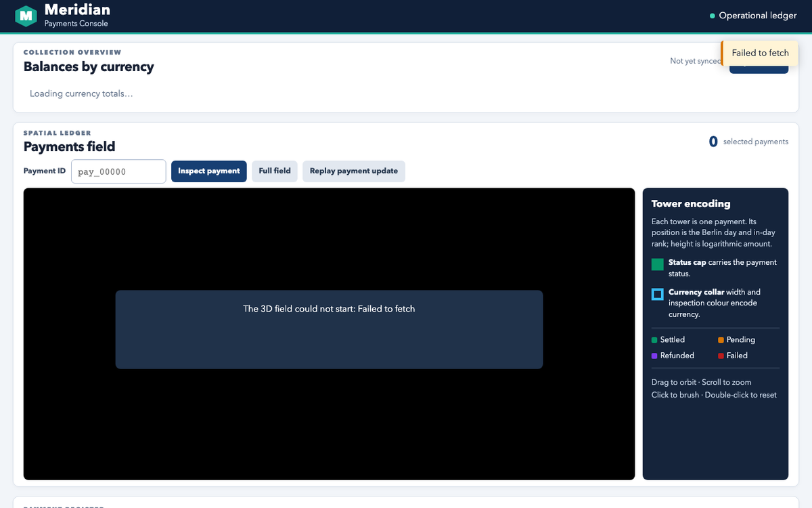The image size is (812, 508).
Task: Click the Payment ID label
Action: [x=45, y=171]
